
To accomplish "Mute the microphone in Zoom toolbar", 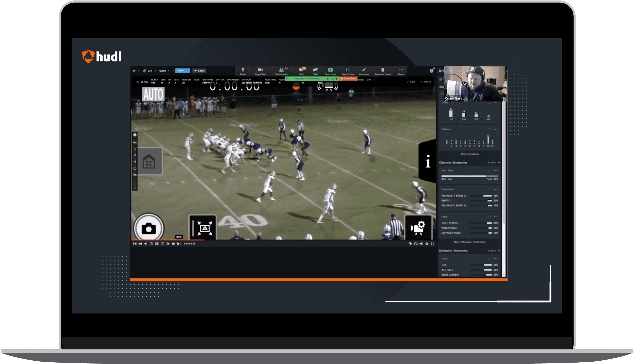I will (243, 71).
